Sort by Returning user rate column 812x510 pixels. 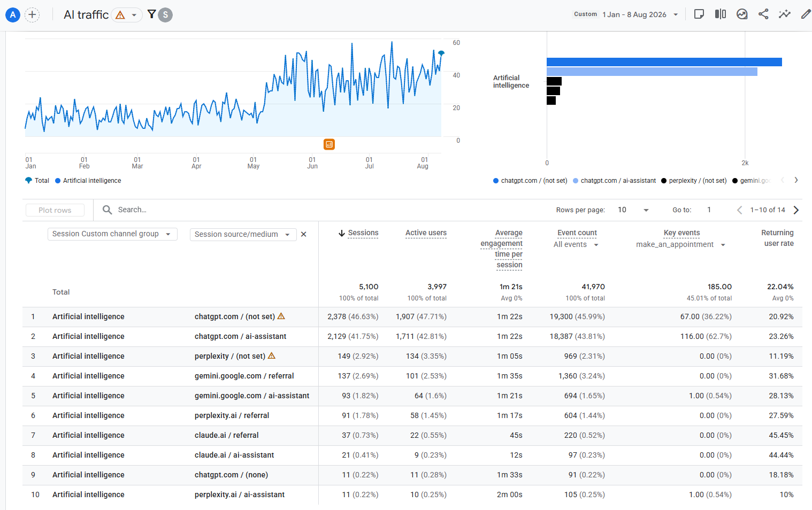(778, 238)
